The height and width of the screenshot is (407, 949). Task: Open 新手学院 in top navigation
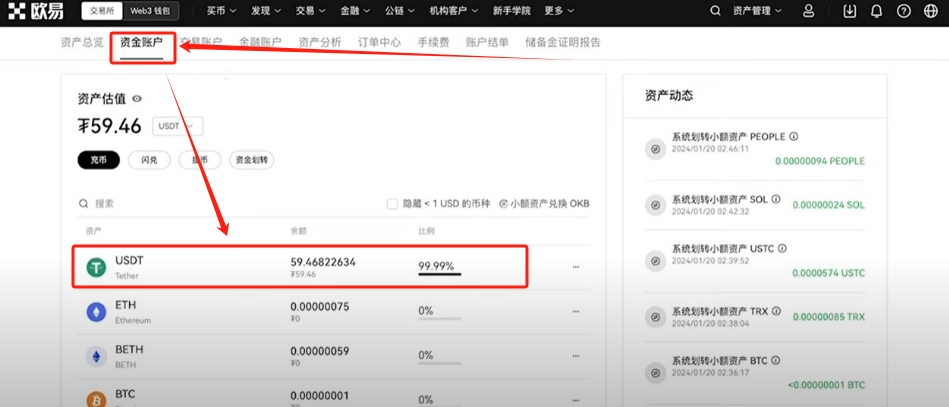point(512,11)
